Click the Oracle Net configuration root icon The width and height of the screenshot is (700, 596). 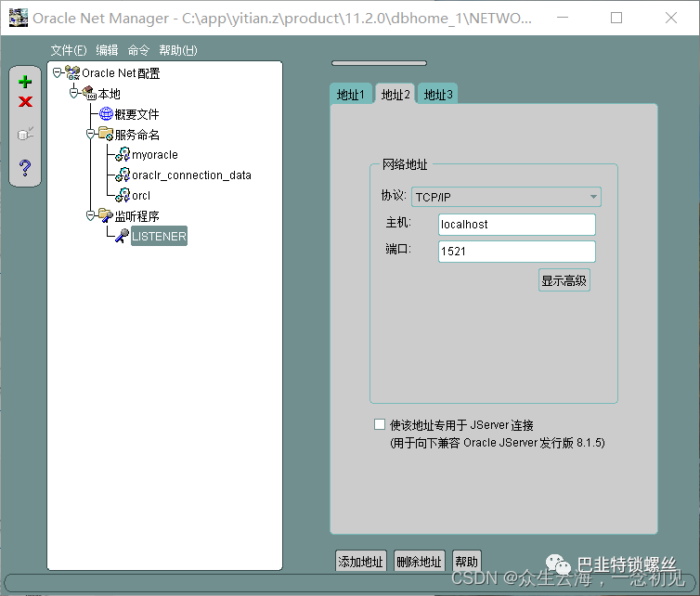(72, 72)
